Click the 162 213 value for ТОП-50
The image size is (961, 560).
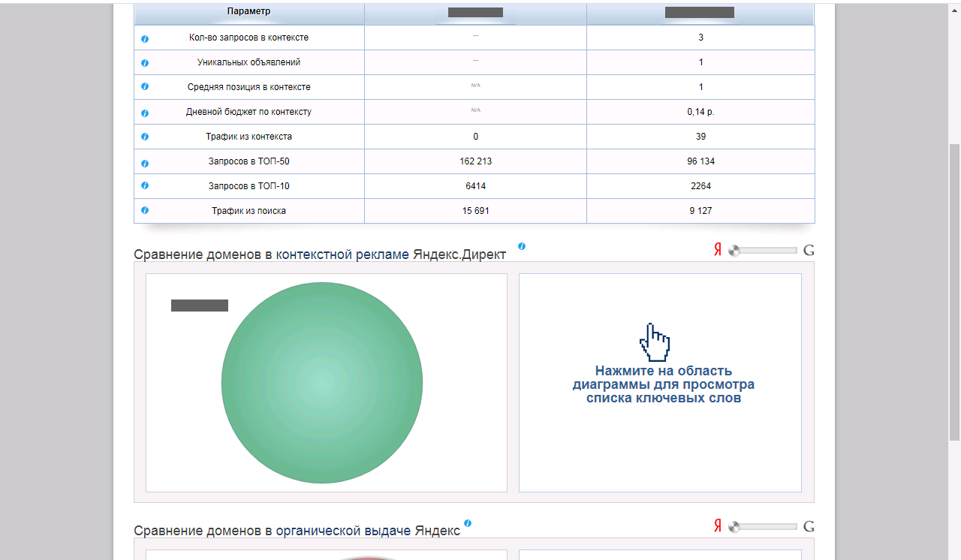[x=476, y=161]
